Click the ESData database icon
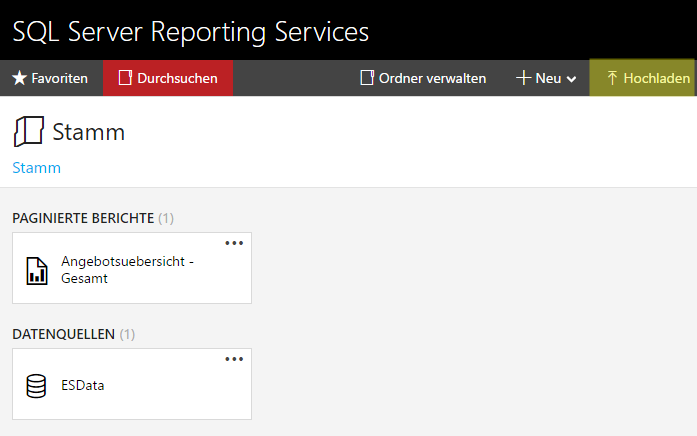Image resolution: width=697 pixels, height=436 pixels. coord(36,386)
